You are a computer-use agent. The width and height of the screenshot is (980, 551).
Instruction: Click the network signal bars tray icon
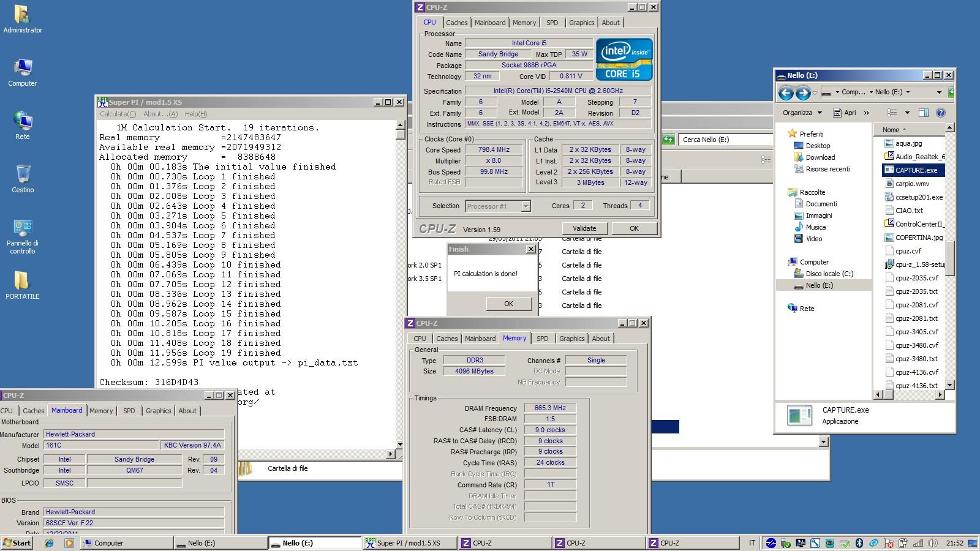tap(918, 543)
